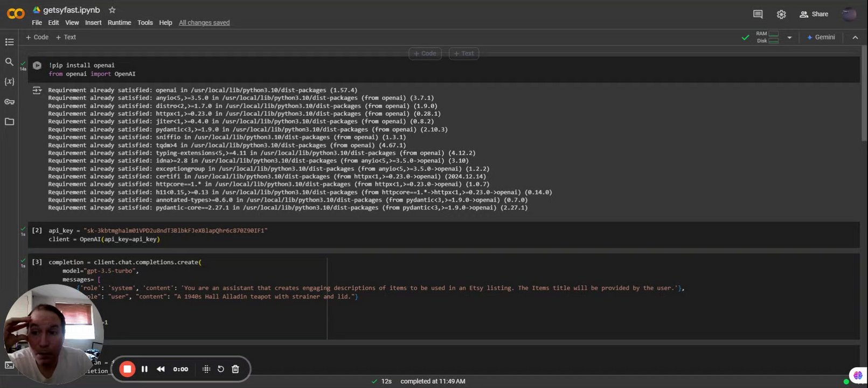Pause the screen recording

click(144, 369)
